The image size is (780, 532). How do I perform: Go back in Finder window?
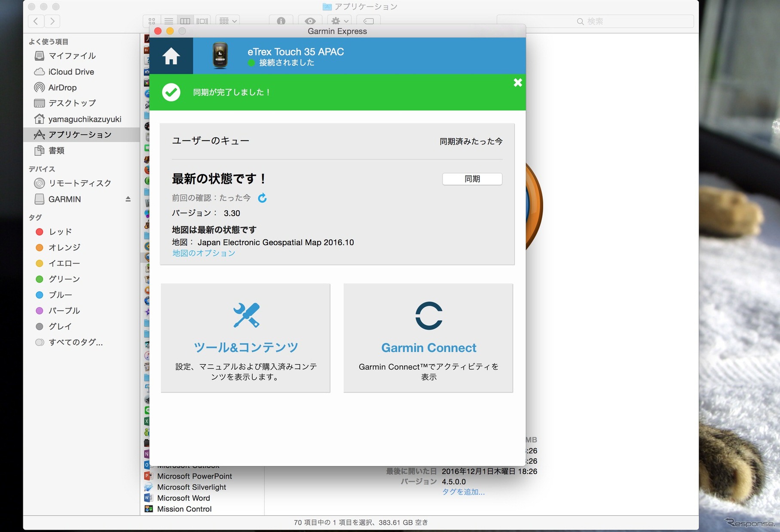(x=36, y=21)
